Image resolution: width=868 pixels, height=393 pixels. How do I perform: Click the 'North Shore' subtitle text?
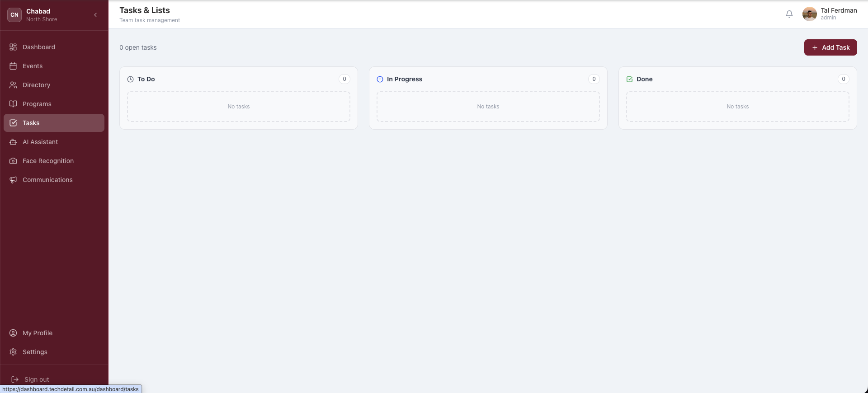pos(42,19)
